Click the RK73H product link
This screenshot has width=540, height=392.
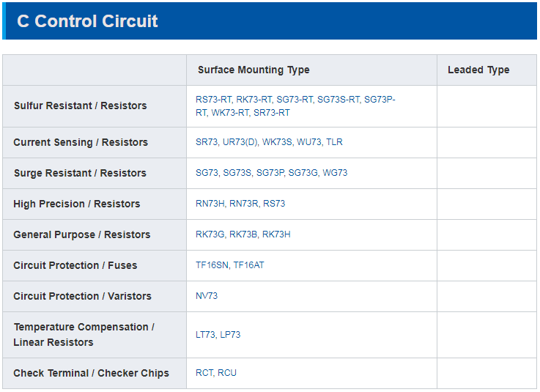tap(276, 234)
